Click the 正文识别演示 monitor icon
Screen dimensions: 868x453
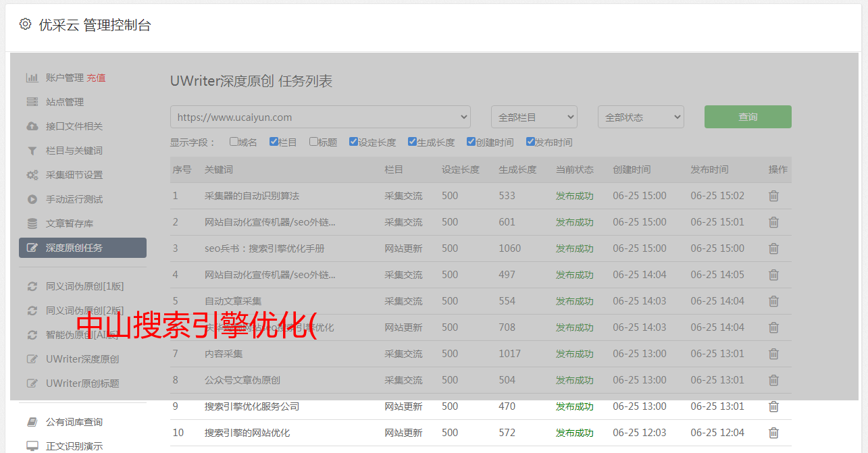[x=32, y=446]
